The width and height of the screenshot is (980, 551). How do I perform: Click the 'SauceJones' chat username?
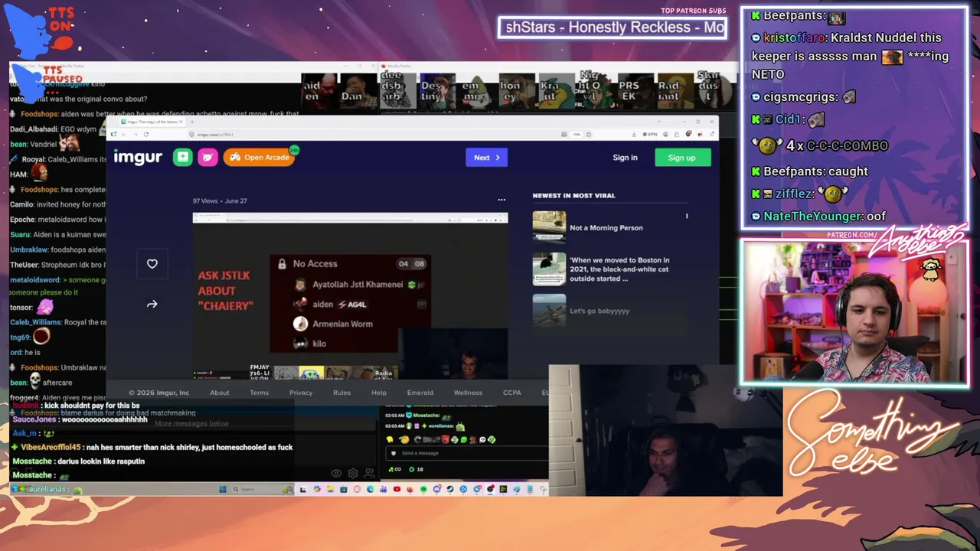(x=34, y=419)
